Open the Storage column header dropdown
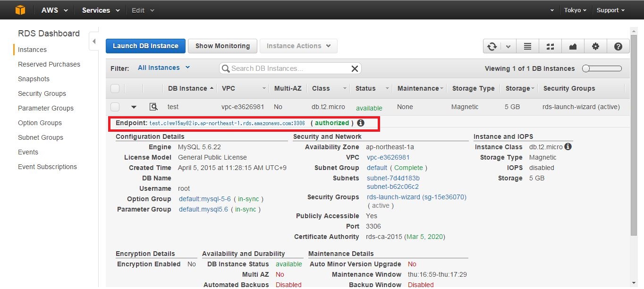 tap(533, 88)
